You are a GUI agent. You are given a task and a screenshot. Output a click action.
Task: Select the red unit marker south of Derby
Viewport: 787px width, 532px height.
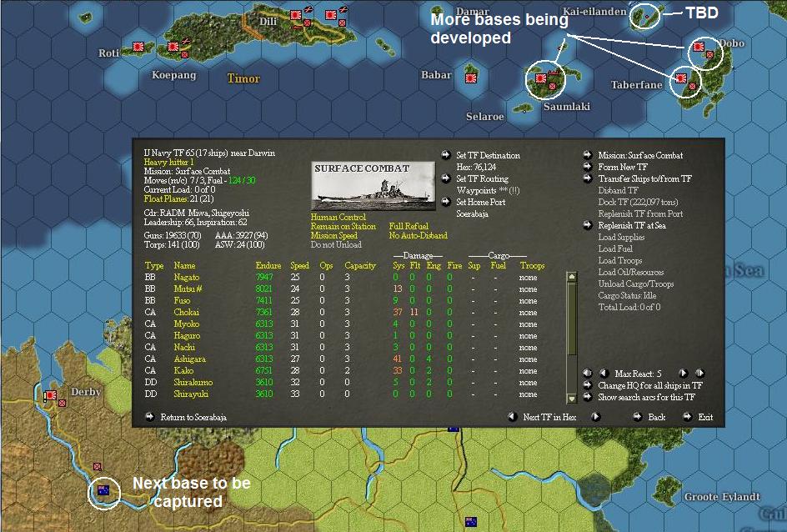[98, 467]
